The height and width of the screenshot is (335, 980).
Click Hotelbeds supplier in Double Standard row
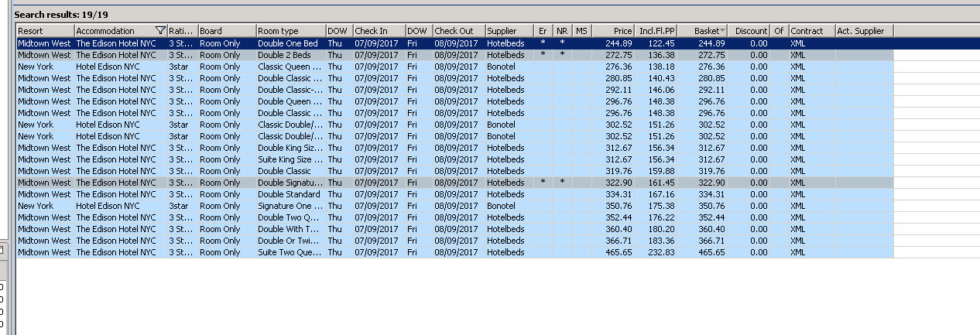[505, 194]
